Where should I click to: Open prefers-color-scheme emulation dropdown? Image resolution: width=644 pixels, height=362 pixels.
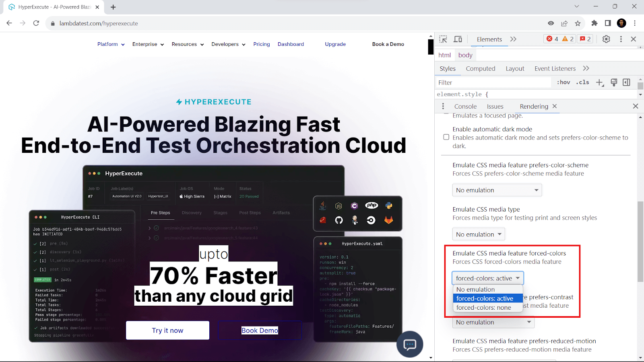pos(497,190)
